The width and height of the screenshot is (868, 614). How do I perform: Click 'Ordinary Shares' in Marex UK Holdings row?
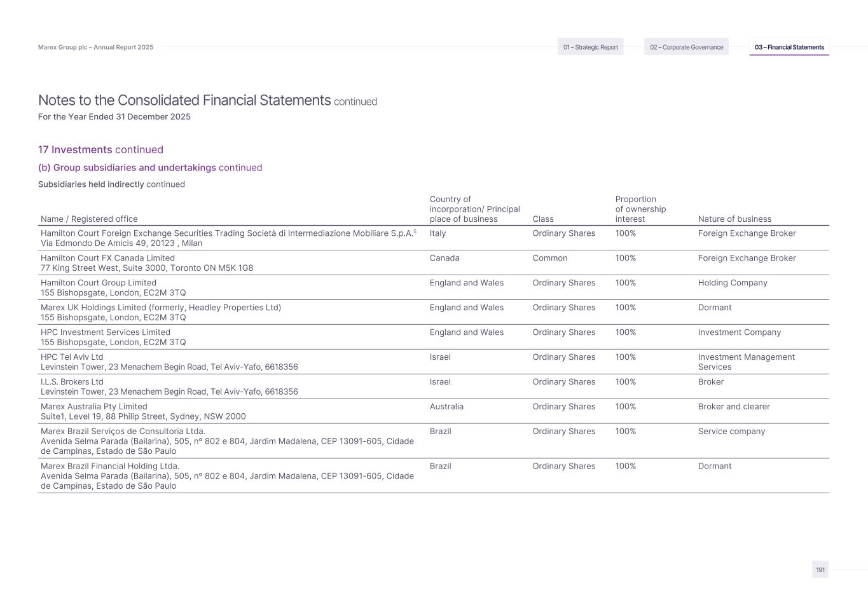[x=564, y=308]
